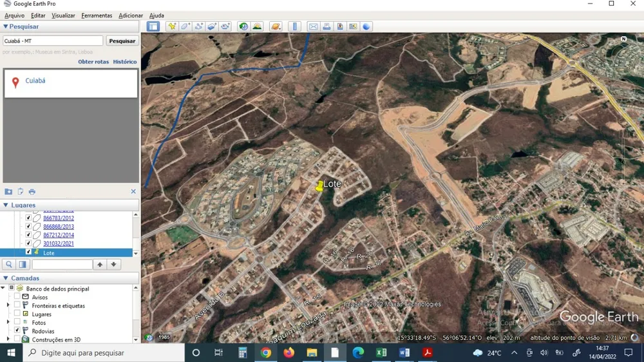Collapse the Camadas panel
This screenshot has width=644, height=362.
point(6,278)
